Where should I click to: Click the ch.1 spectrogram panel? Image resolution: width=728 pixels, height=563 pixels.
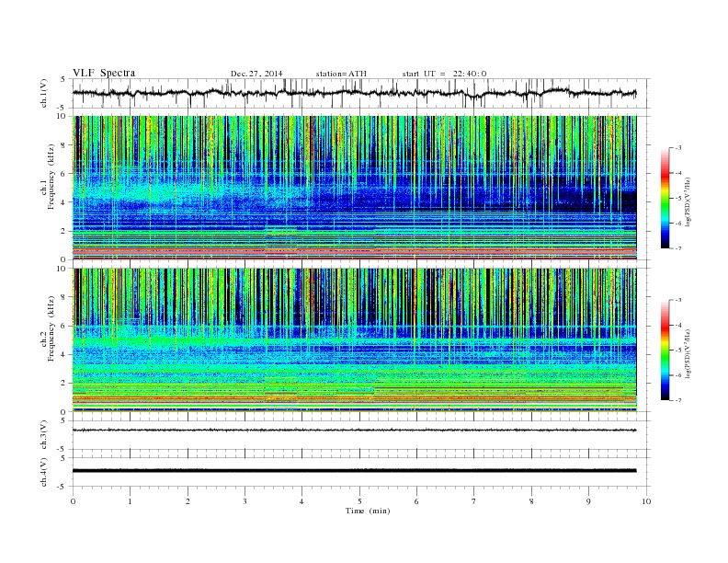tap(354, 188)
